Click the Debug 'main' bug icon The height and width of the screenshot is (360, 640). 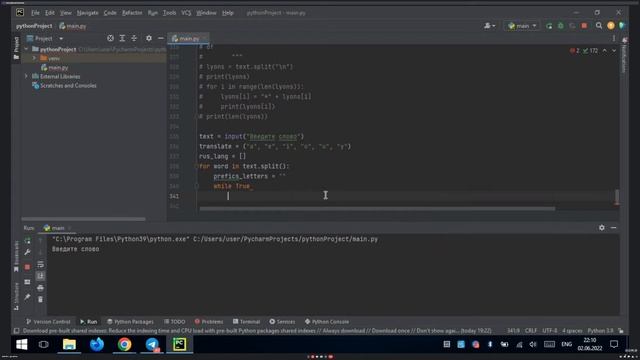point(561,26)
